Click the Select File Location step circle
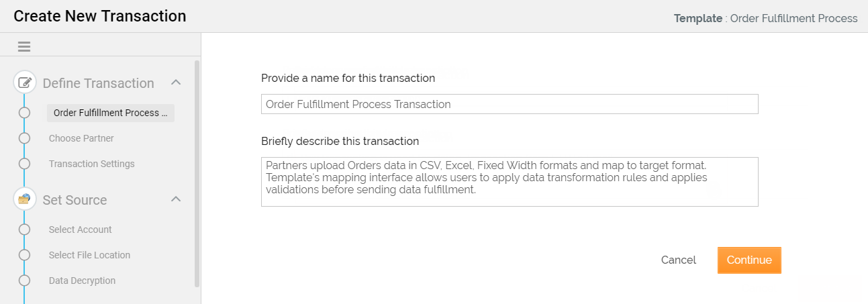This screenshot has height=304, width=868. point(25,255)
